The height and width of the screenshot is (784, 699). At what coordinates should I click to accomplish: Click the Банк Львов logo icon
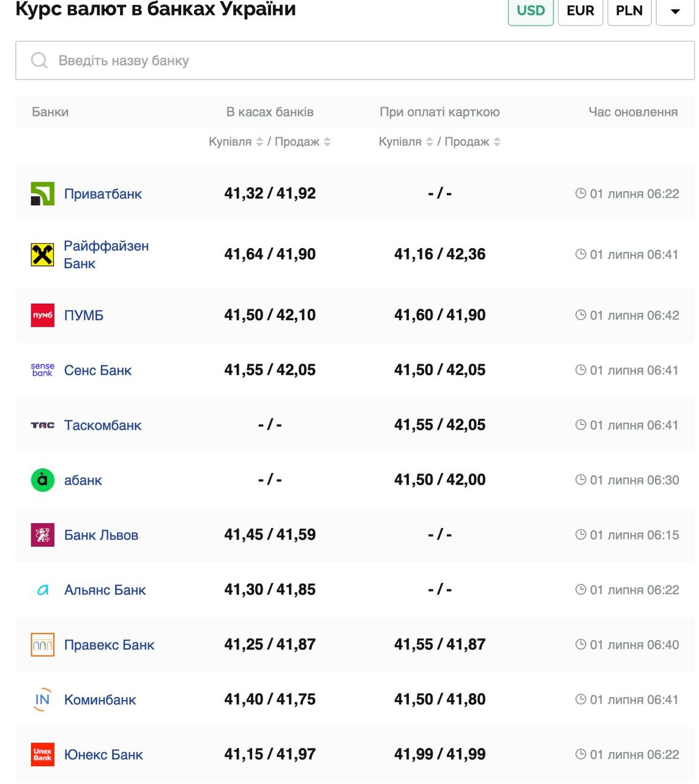pyautogui.click(x=42, y=535)
